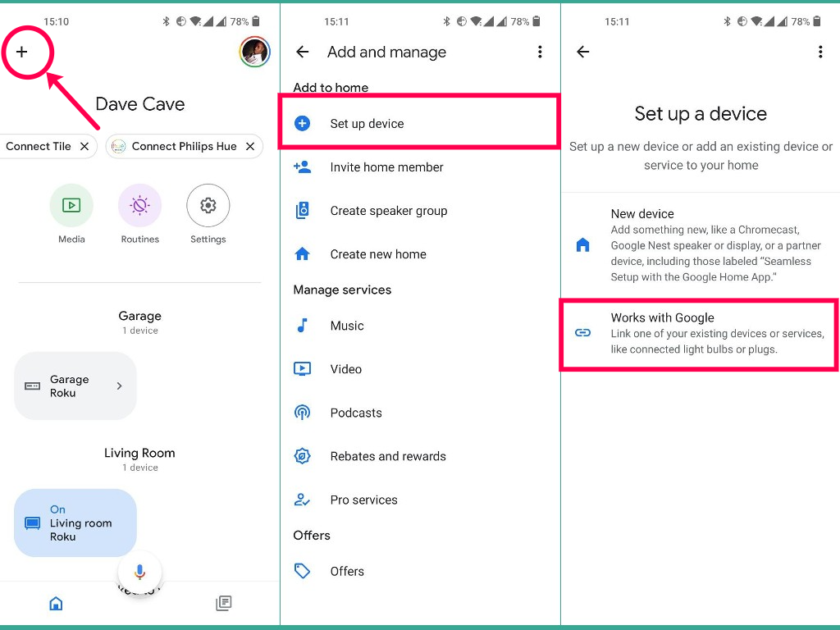Select Create speaker group
The height and width of the screenshot is (630, 840).
[419, 211]
